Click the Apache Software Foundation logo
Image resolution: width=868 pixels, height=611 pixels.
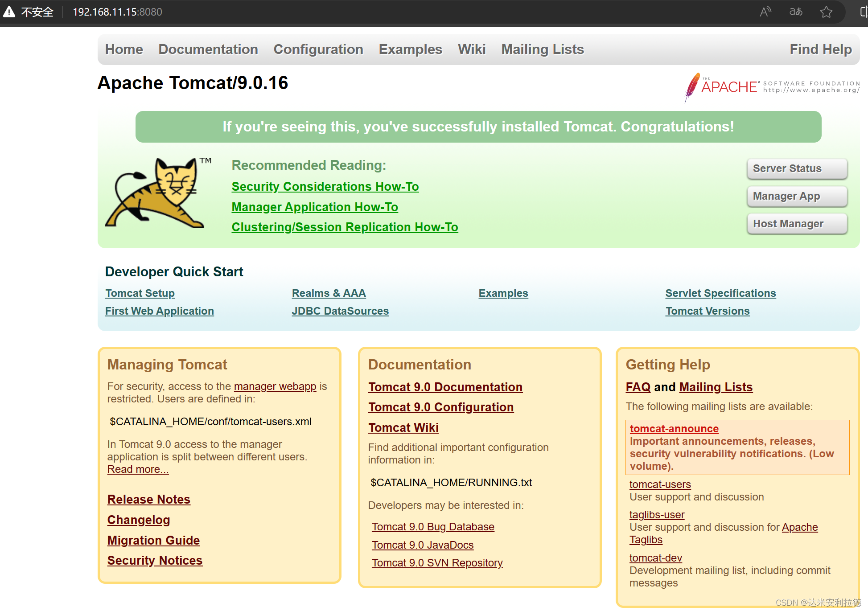point(772,87)
